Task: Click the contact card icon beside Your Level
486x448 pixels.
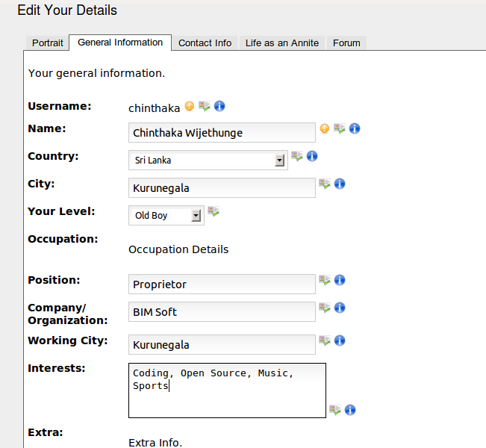Action: [214, 211]
